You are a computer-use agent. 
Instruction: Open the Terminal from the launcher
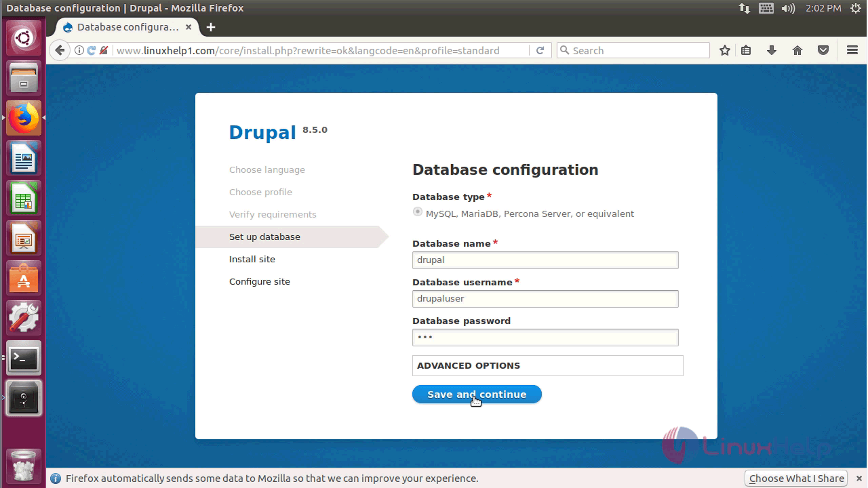click(x=24, y=358)
